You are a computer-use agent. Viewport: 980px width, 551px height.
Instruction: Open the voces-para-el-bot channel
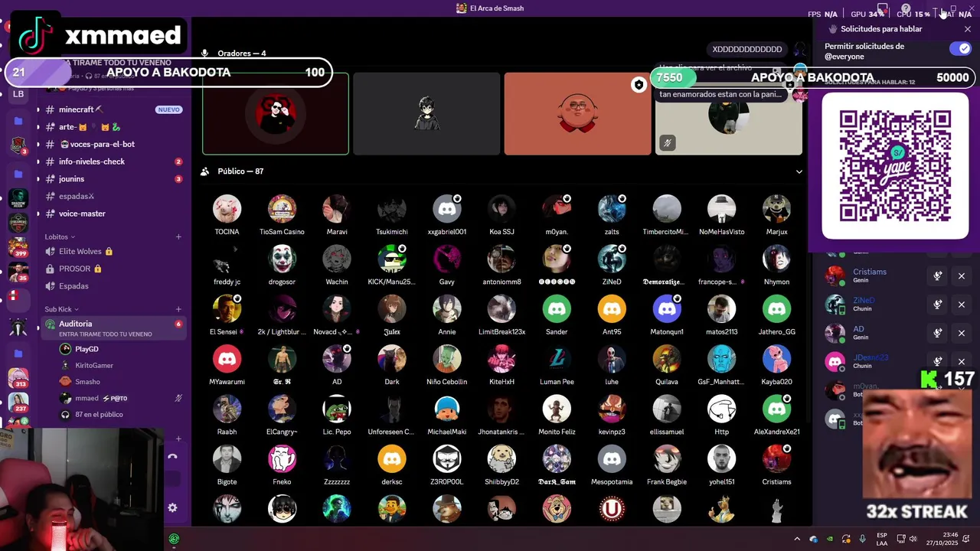point(113,144)
